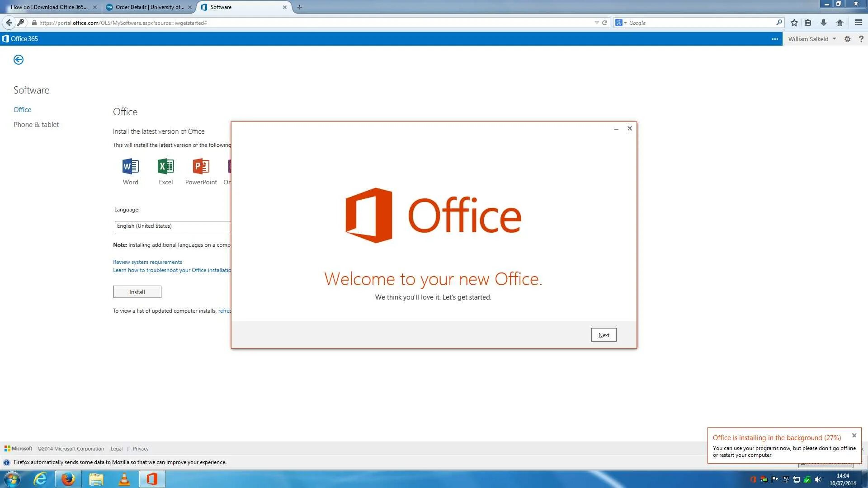
Task: Click Firefox back navigation button
Action: tap(9, 23)
